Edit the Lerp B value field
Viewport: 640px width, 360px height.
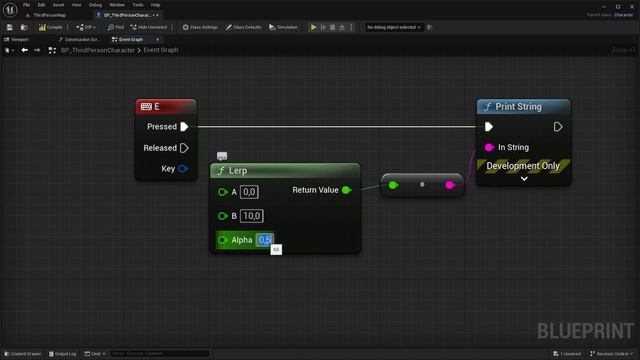251,216
